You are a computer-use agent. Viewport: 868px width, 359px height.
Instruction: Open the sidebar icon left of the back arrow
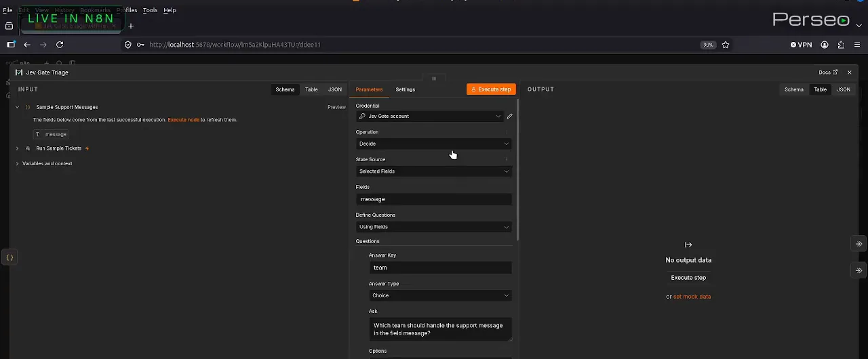coord(11,45)
